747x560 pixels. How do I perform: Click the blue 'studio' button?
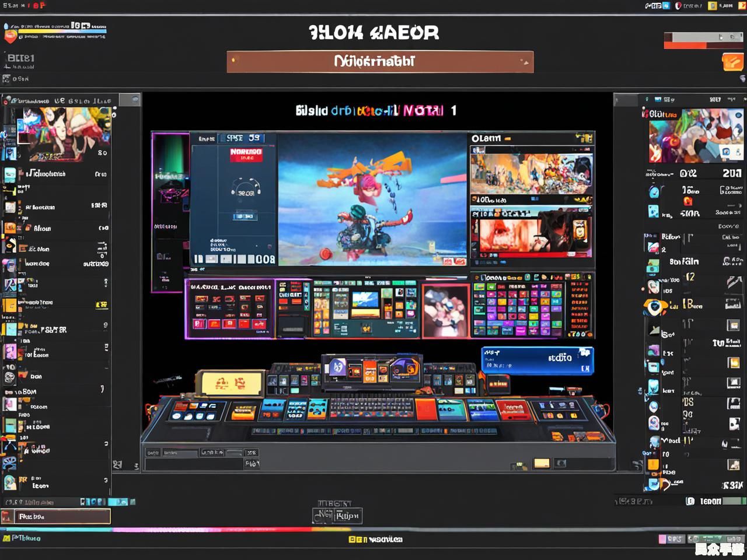537,360
